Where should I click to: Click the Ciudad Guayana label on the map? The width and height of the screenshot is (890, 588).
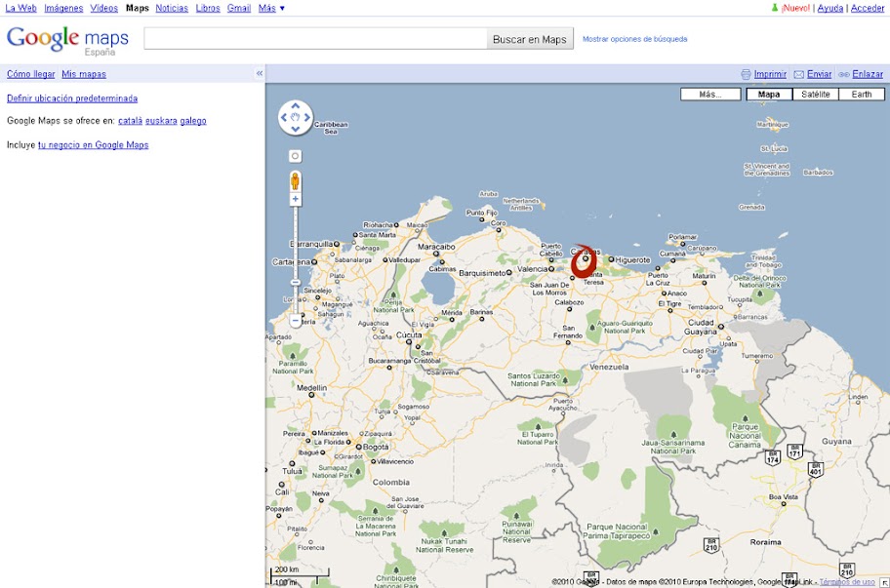701,328
